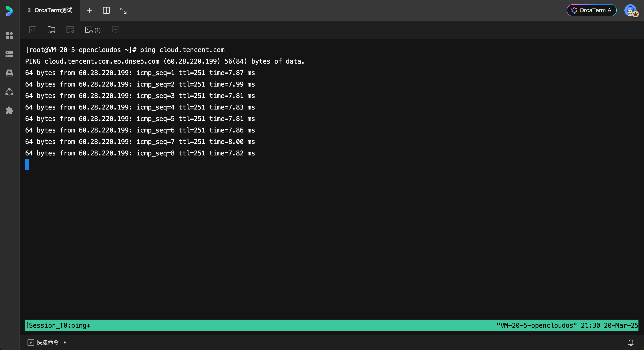Toggle fullscreen expand arrows
This screenshot has height=350, width=644.
click(x=123, y=10)
